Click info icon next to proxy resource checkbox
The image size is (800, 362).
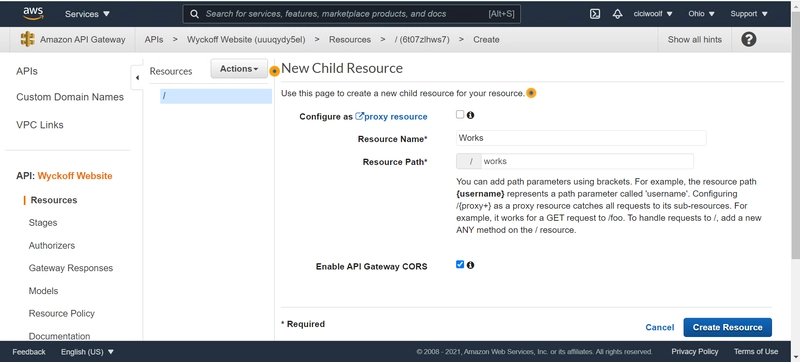click(x=470, y=115)
